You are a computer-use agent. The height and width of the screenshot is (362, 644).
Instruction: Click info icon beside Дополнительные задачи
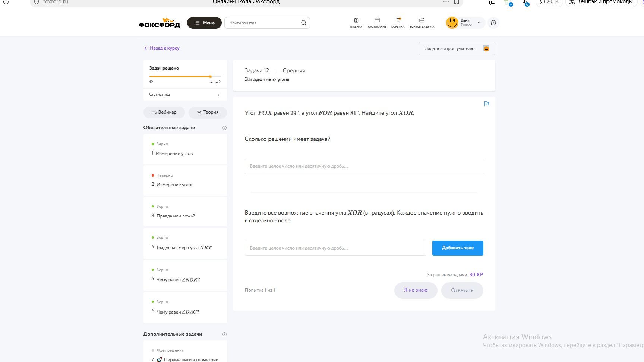[x=224, y=334]
